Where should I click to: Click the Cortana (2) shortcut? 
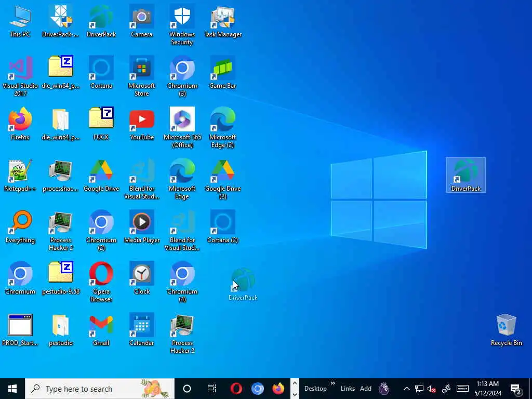click(x=222, y=227)
